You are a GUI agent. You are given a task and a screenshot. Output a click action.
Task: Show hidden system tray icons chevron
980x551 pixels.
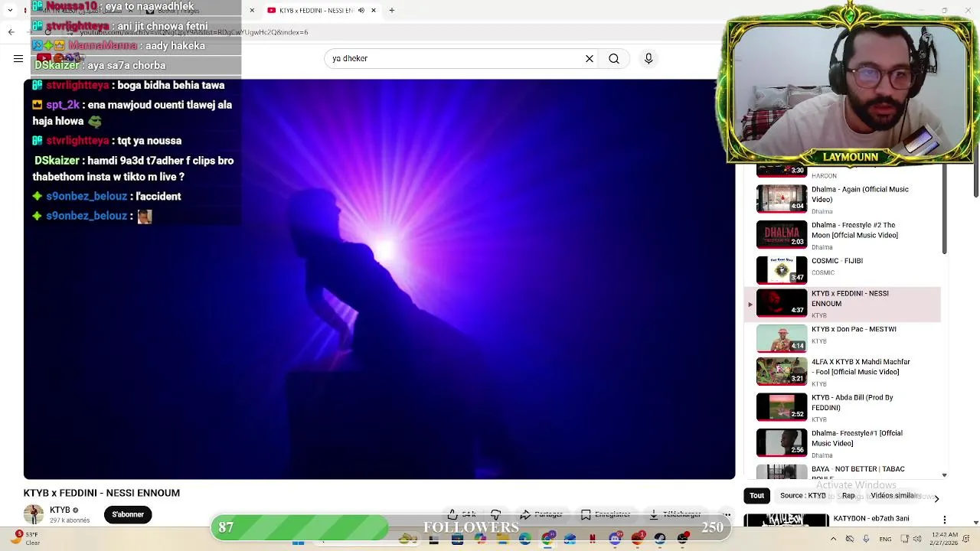point(833,540)
